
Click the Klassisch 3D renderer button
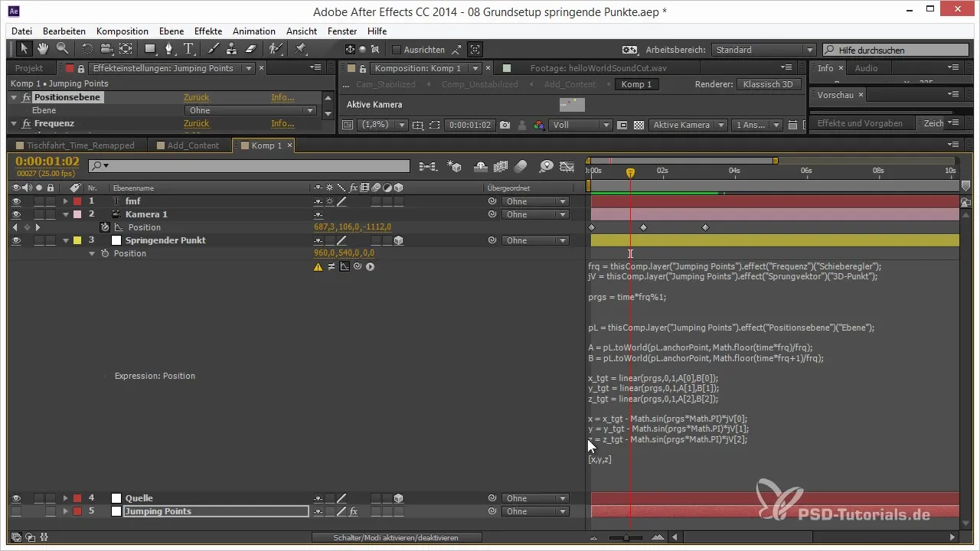click(x=769, y=84)
